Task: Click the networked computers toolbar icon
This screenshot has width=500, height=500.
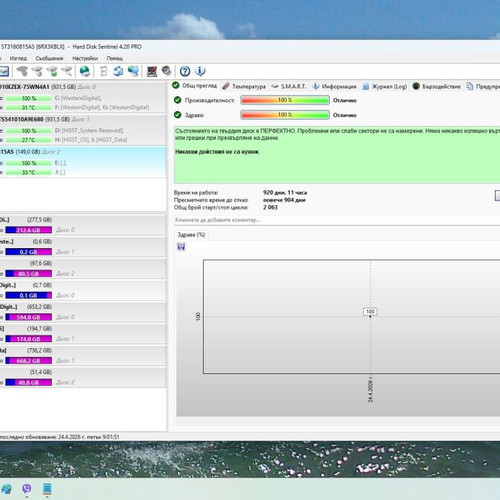Action: (133, 71)
